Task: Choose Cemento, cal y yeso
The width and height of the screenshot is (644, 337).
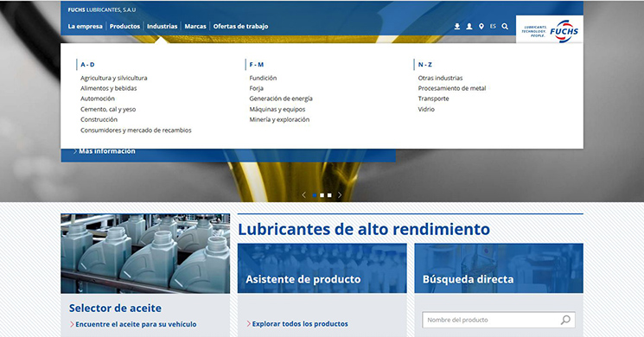Action: point(108,109)
